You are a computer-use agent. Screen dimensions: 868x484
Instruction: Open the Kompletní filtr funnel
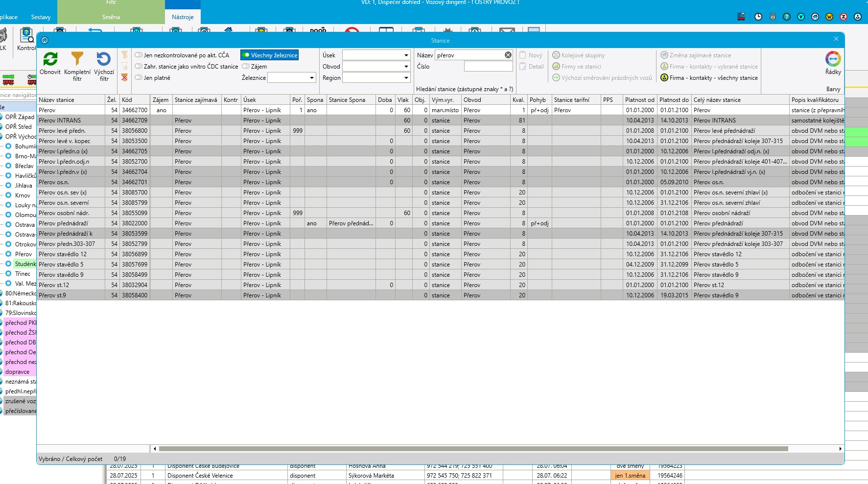[77, 59]
